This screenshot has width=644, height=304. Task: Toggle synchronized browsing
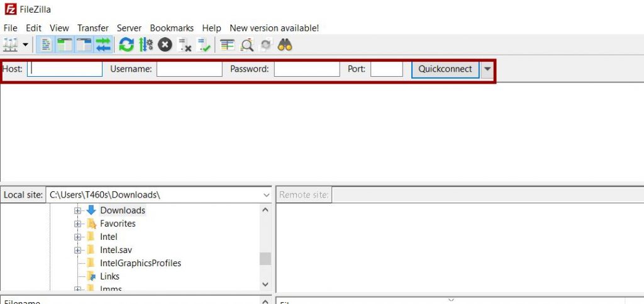click(266, 44)
